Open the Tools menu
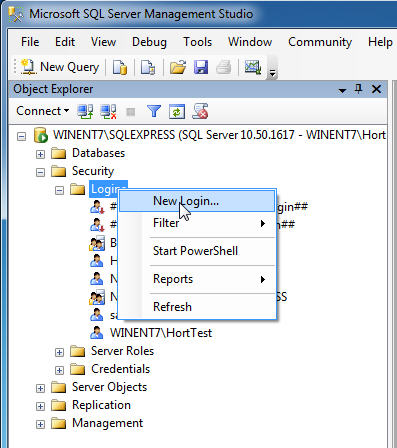The image size is (397, 448). click(198, 42)
